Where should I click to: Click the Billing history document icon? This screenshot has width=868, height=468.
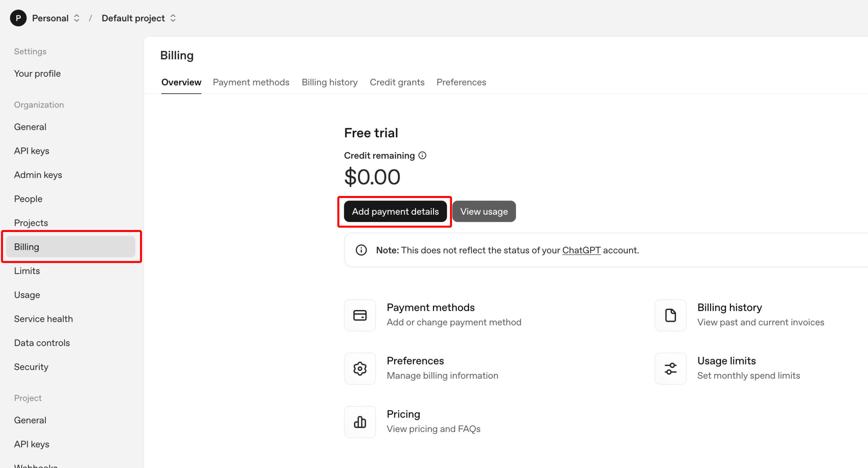click(x=670, y=315)
